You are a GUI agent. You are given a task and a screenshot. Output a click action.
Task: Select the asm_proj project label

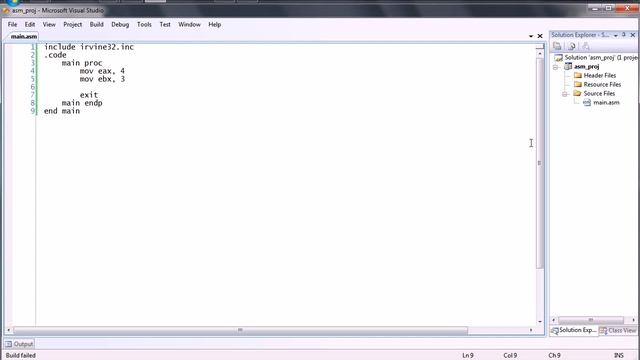point(587,67)
